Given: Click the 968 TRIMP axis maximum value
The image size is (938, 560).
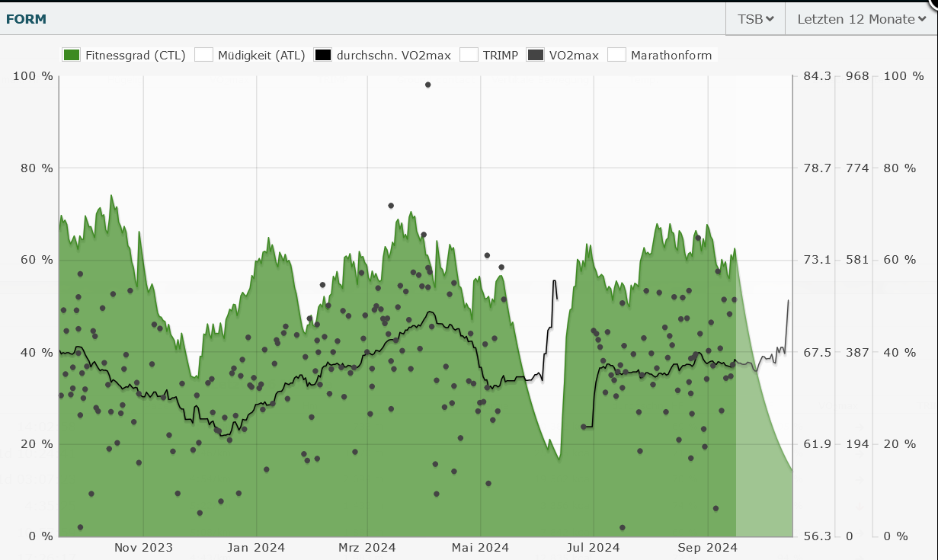Looking at the screenshot, I should pos(858,76).
